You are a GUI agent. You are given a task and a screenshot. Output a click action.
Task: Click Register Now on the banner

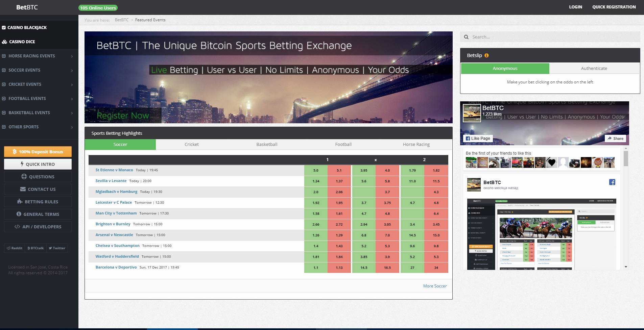(123, 116)
